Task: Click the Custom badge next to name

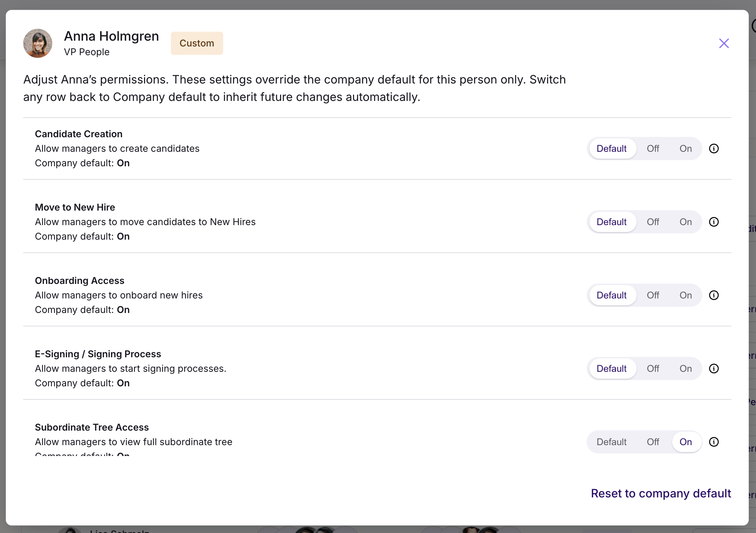Action: tap(197, 43)
